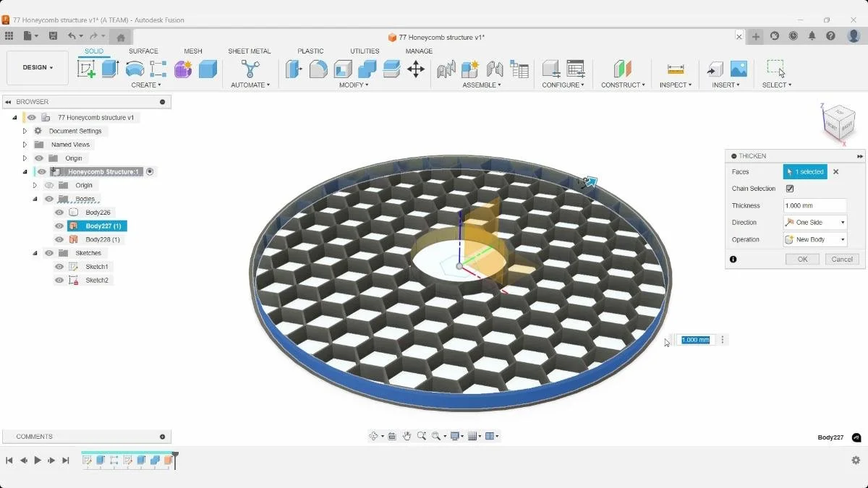Viewport: 868px width, 488px height.
Task: Pick the Revolve tool icon
Action: click(135, 69)
